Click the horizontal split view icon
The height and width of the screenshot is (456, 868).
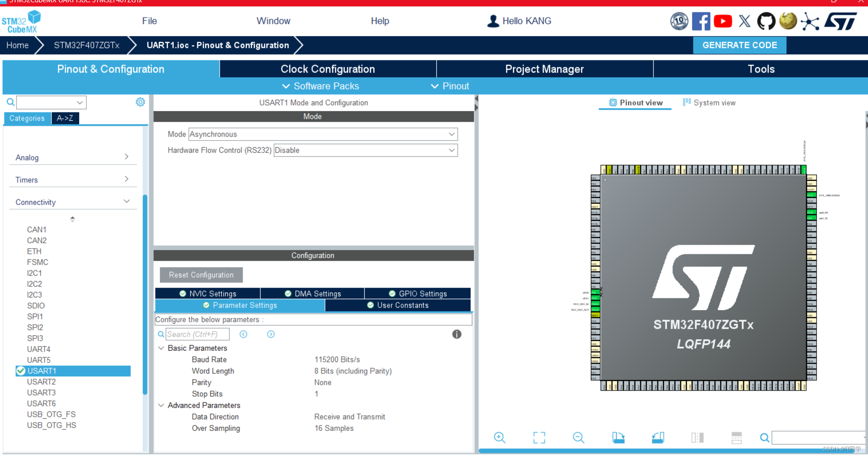[x=737, y=438]
